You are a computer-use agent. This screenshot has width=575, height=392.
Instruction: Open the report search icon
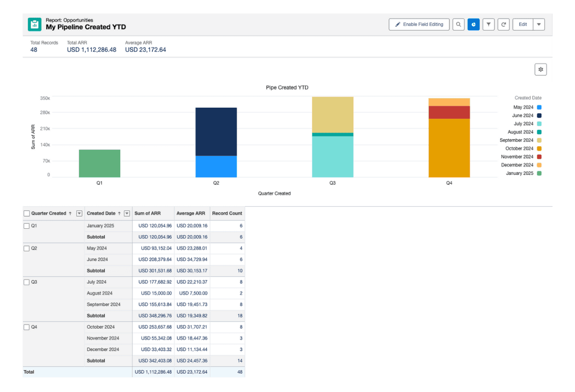pos(459,24)
